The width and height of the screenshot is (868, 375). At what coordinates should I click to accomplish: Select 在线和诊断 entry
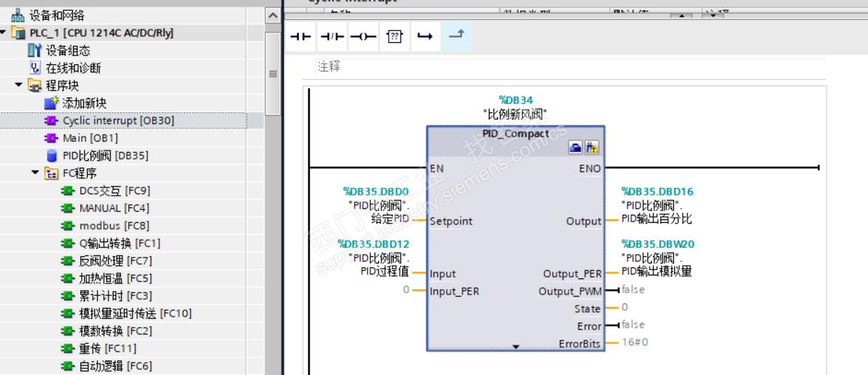[74, 68]
